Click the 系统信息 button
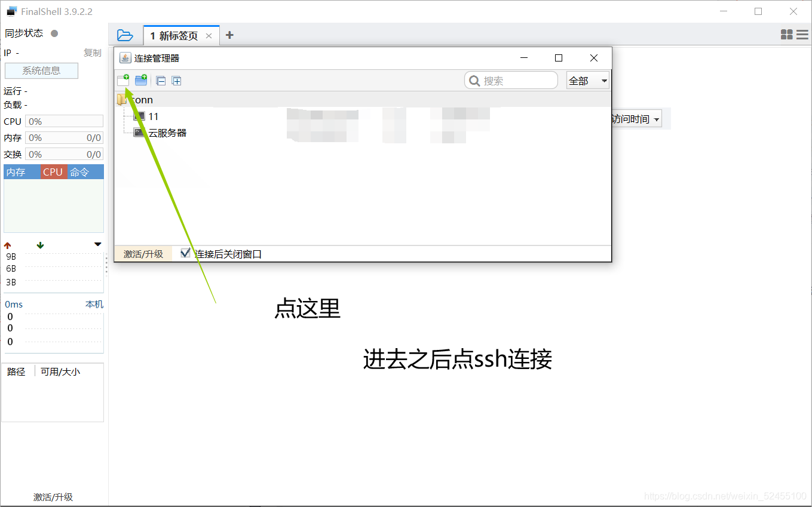The height and width of the screenshot is (507, 812). (41, 70)
